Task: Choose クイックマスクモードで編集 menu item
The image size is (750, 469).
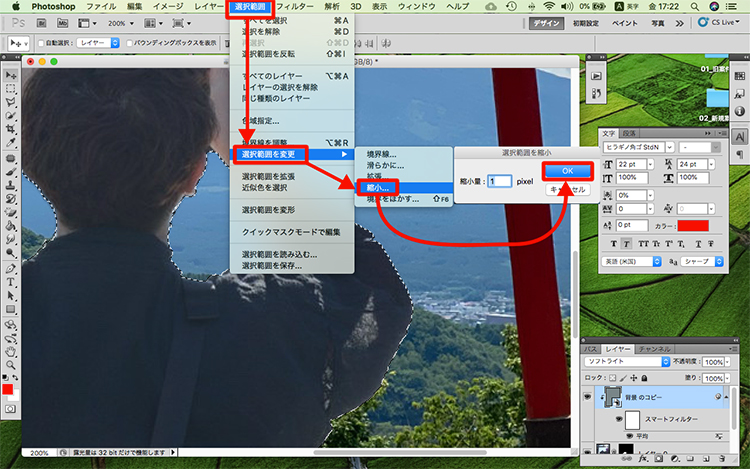Action: (291, 232)
